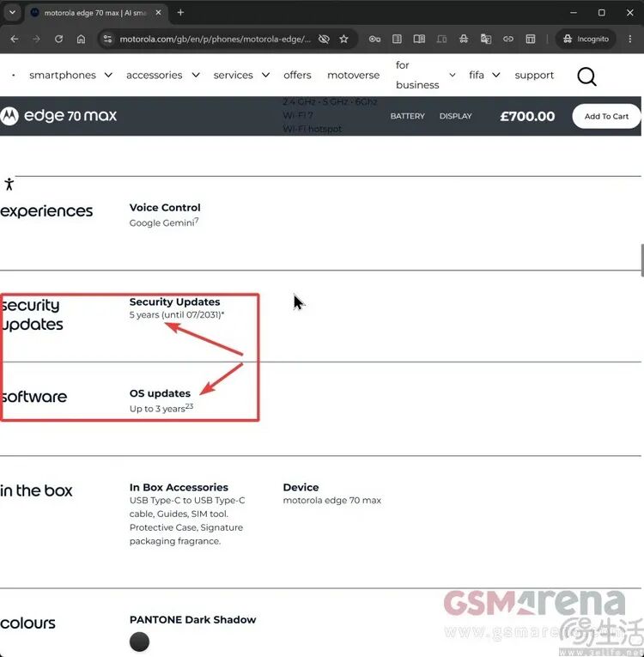Open site information icon in address bar
This screenshot has height=657, width=644.
(x=107, y=39)
